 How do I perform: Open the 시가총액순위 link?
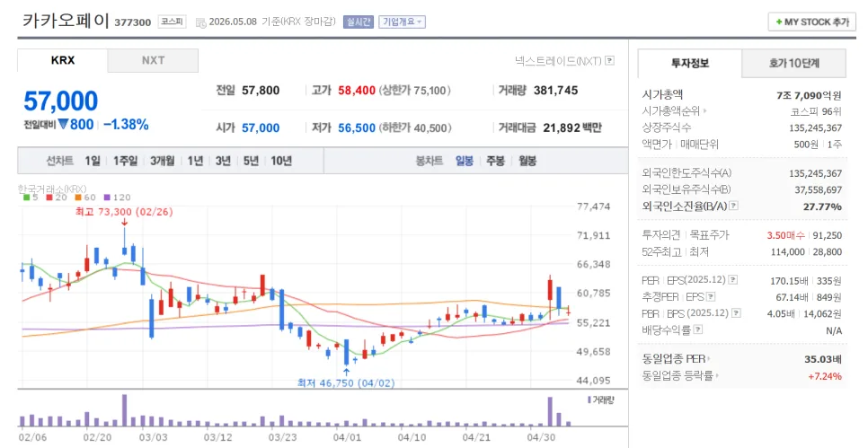click(x=671, y=111)
